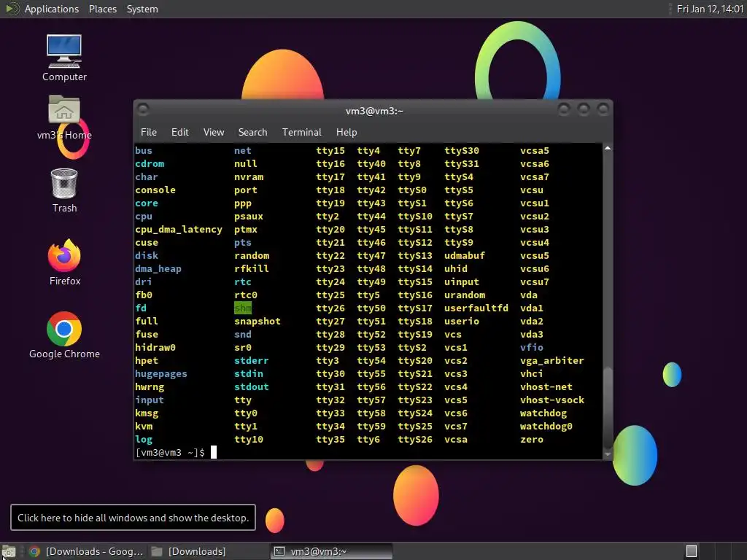747x560 pixels.
Task: Click the 'stderr' entry in terminal
Action: (x=251, y=360)
